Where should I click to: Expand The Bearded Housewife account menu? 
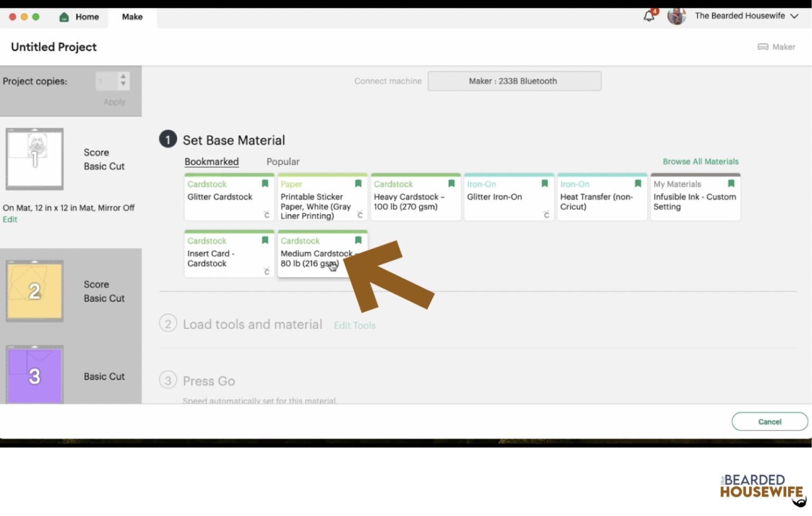click(794, 16)
